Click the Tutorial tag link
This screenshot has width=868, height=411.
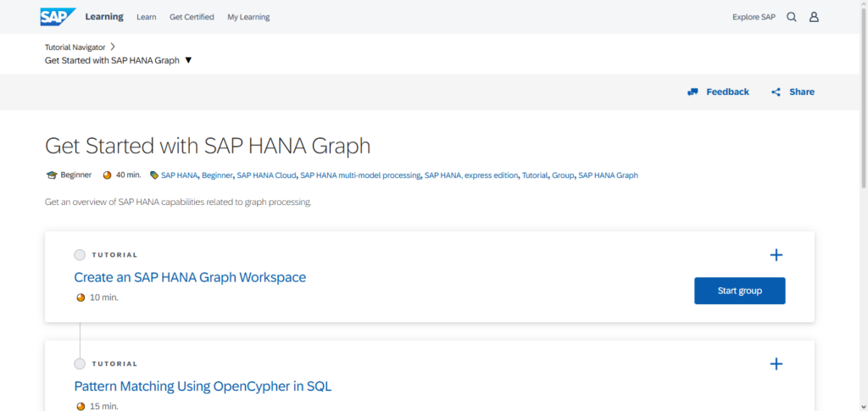(535, 175)
